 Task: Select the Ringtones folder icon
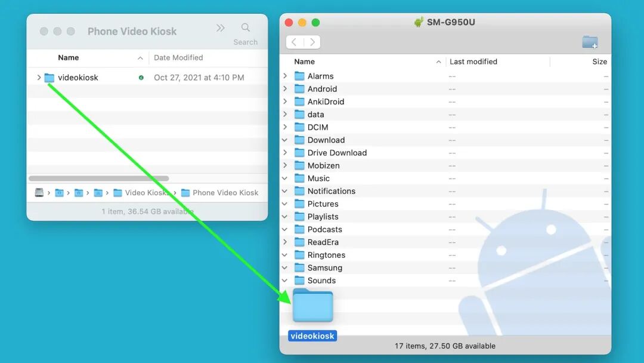click(299, 255)
